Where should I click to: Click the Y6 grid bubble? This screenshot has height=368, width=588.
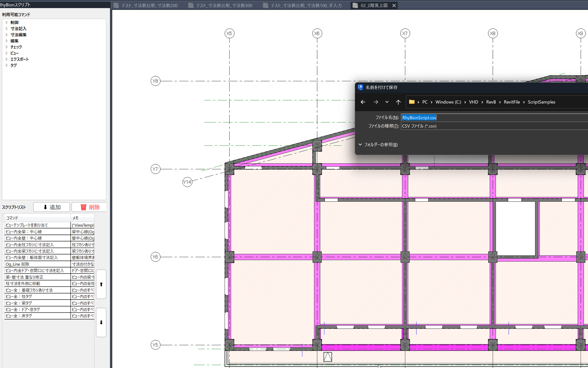155,257
